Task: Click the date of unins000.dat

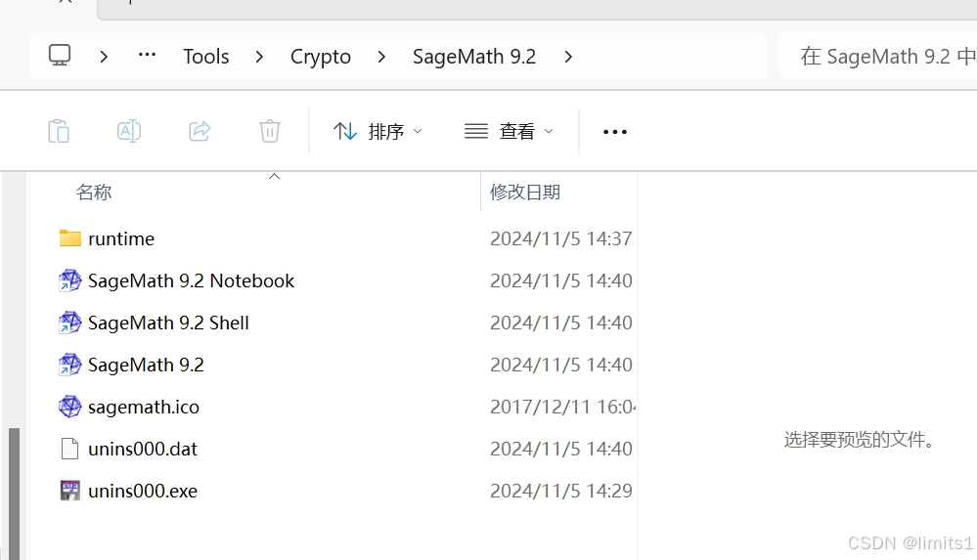Action: [560, 450]
